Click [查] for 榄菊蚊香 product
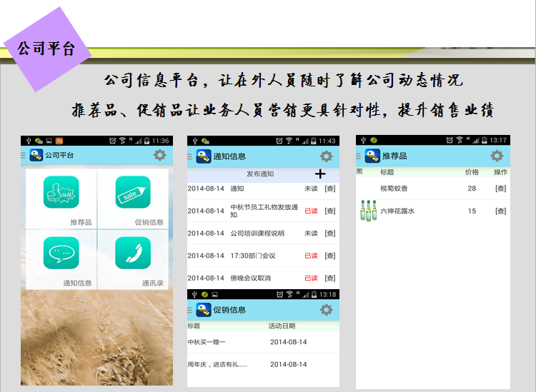Image resolution: width=536 pixels, height=392 pixels. click(501, 189)
